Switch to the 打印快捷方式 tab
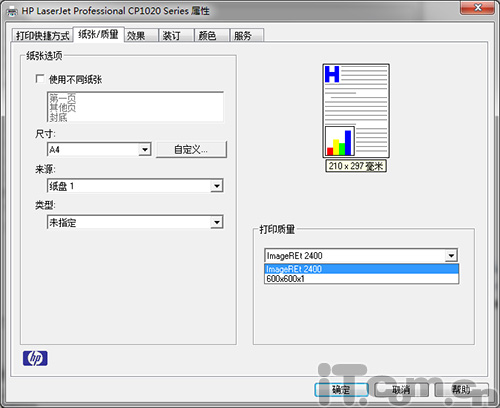500x408 pixels. [43, 35]
